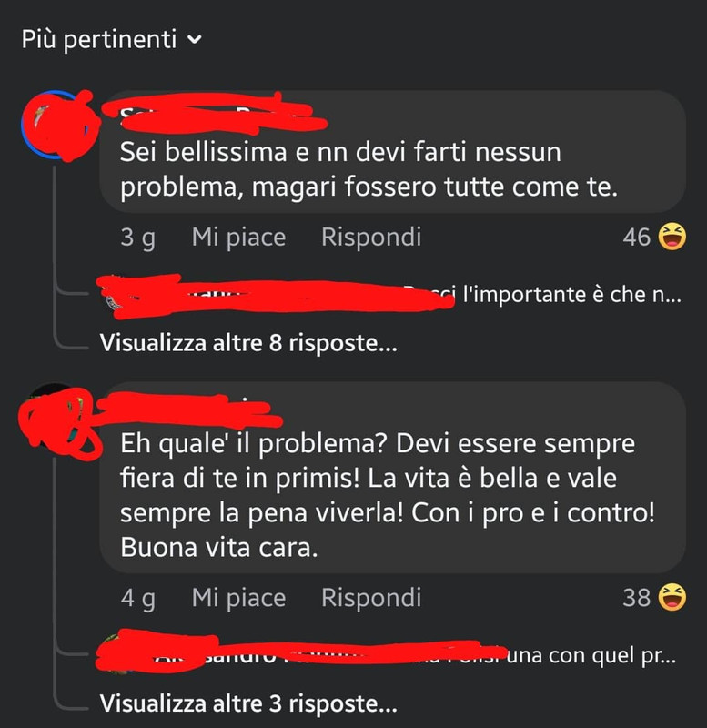
Task: Expand Visualizza altre 8 risposte
Action: (248, 344)
